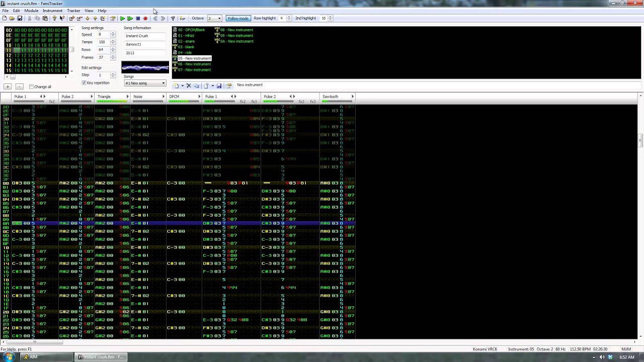Go to previous frame arrow icon
The image size is (644, 362).
(x=155, y=18)
